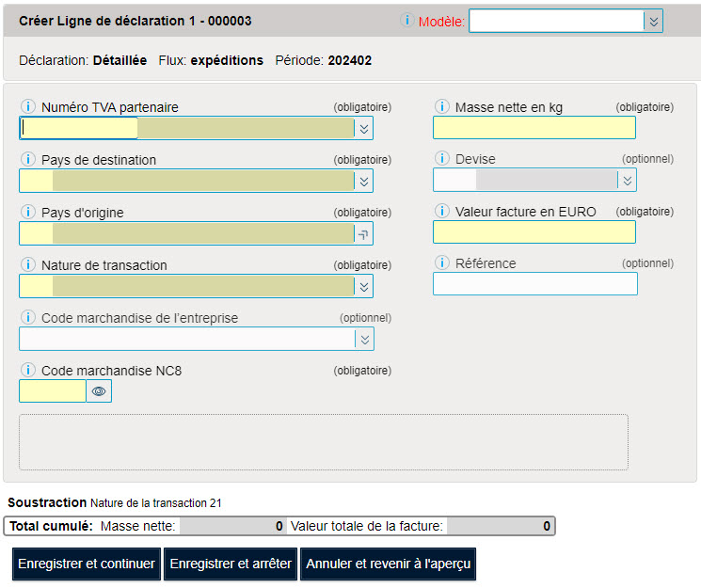The width and height of the screenshot is (701, 588).
Task: Click info icon next to Référence
Action: point(441,262)
